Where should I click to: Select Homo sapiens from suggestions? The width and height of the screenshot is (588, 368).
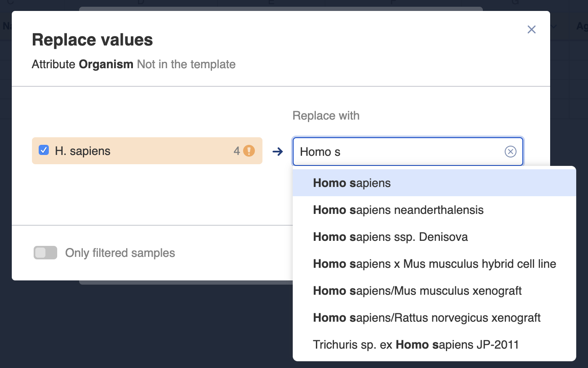point(434,183)
